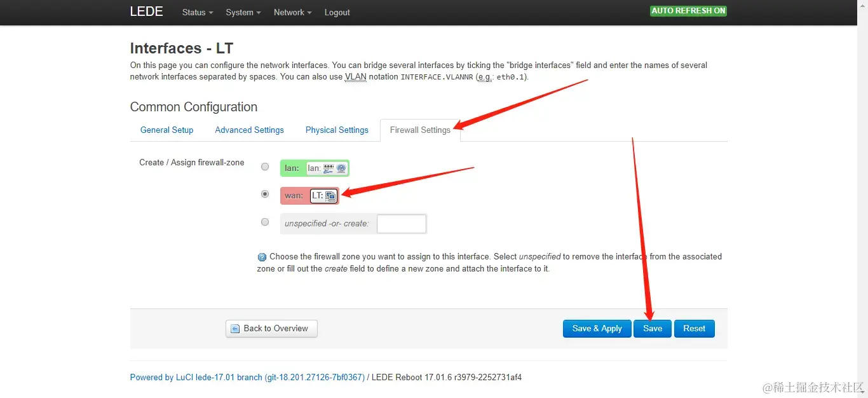The image size is (868, 398).
Task: Open the Powered by LuCI lede-17.01 link
Action: coord(247,377)
